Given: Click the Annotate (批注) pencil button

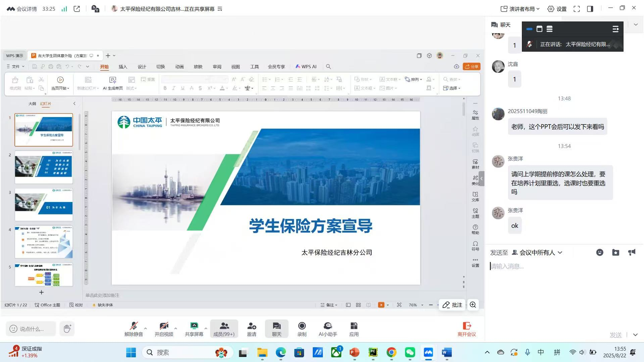Looking at the screenshot, I should (452, 305).
